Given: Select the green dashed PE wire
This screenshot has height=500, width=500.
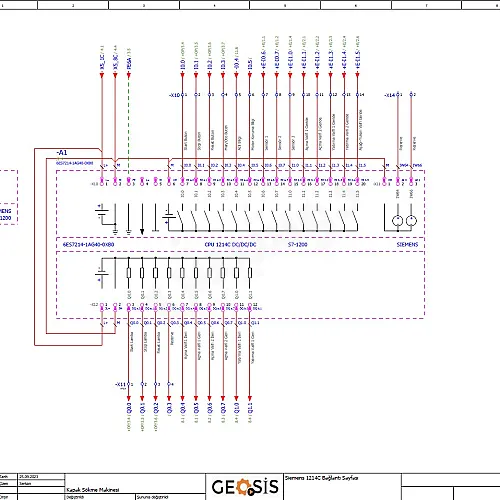Looking at the screenshot, I should [129, 123].
